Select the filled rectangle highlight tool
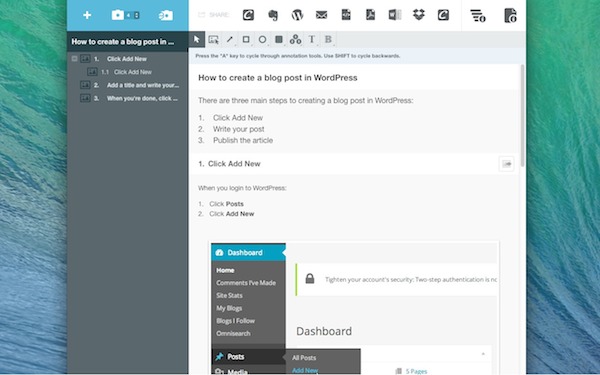The image size is (600, 375). click(x=279, y=39)
